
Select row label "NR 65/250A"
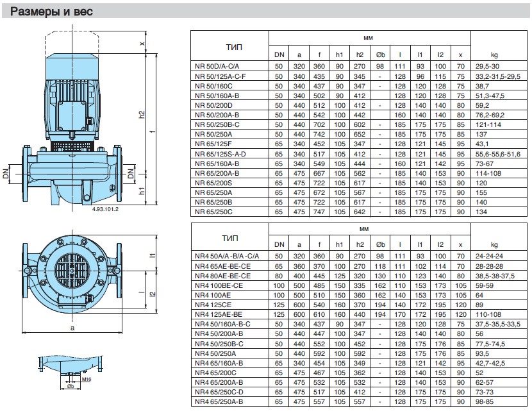coord(213,193)
